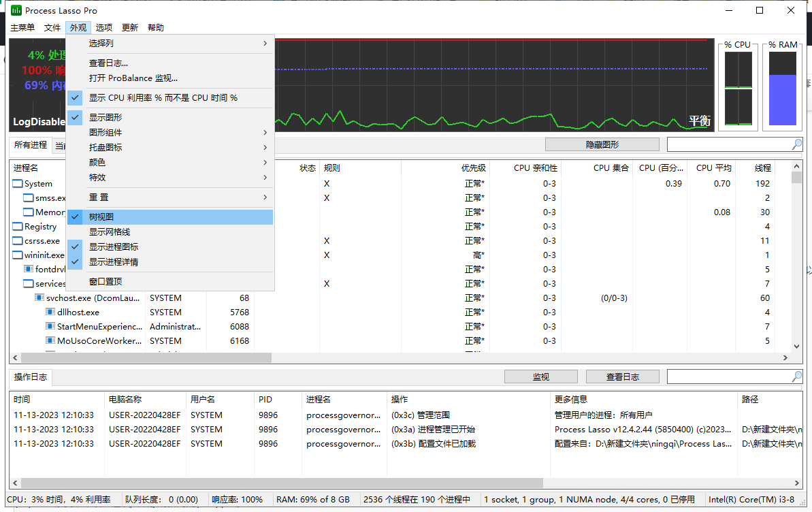Click the 隐藏图形 button

[602, 144]
